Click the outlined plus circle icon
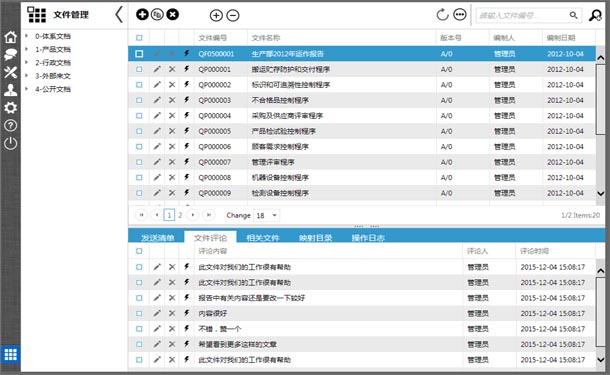610x375 pixels. (x=216, y=15)
